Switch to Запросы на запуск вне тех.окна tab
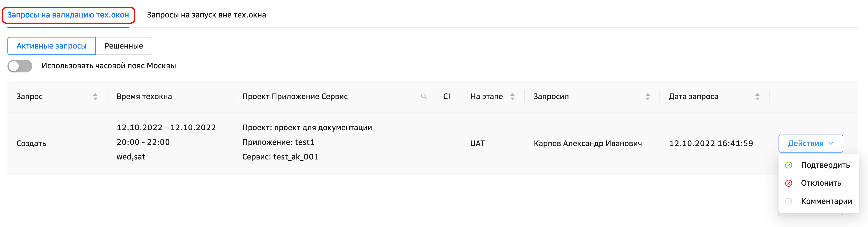This screenshot has height=227, width=868. (206, 15)
